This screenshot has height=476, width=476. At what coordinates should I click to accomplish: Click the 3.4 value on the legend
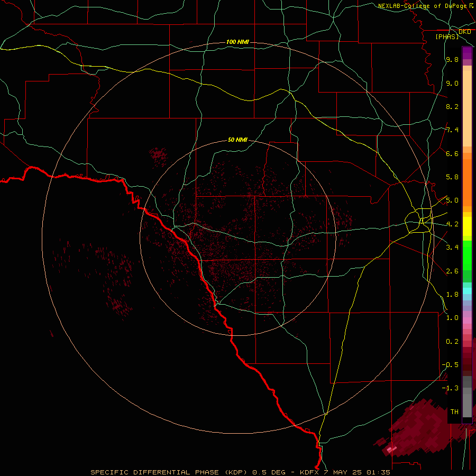coord(452,248)
